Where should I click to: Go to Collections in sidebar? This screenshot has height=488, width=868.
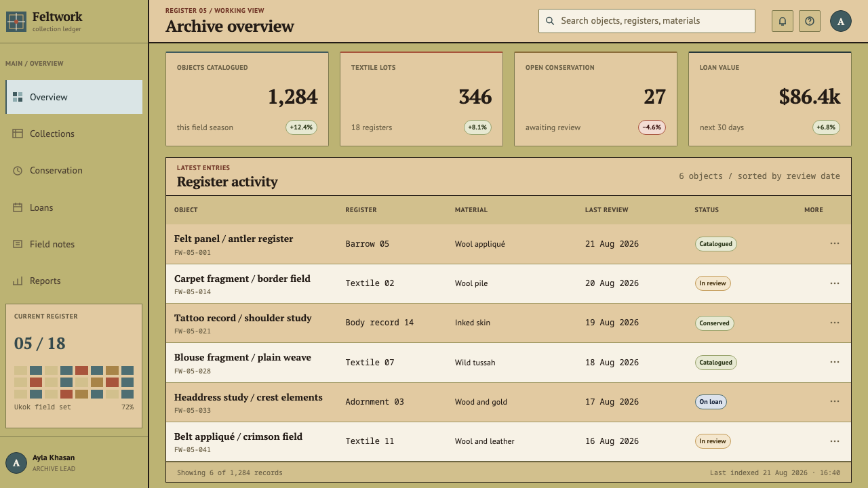(x=74, y=134)
